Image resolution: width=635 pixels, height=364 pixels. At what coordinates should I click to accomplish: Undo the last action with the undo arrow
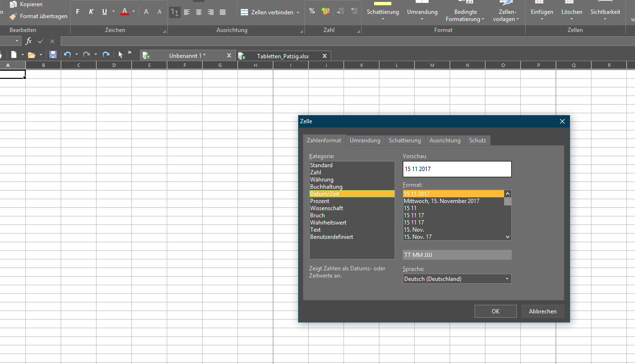67,55
